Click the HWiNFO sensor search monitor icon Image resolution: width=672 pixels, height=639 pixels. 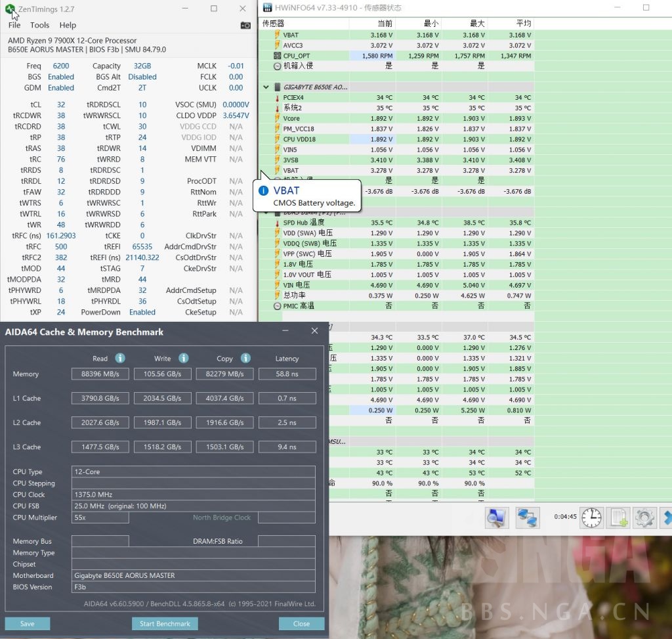click(497, 518)
